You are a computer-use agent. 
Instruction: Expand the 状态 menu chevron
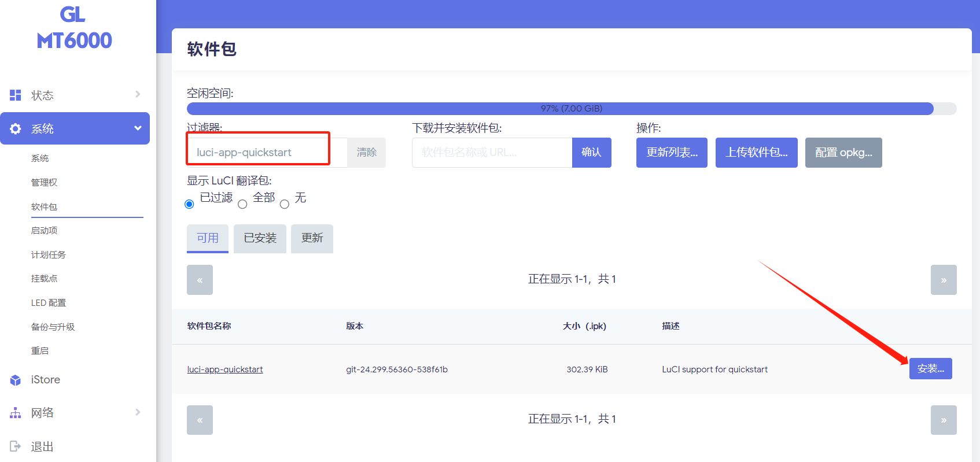(x=138, y=94)
